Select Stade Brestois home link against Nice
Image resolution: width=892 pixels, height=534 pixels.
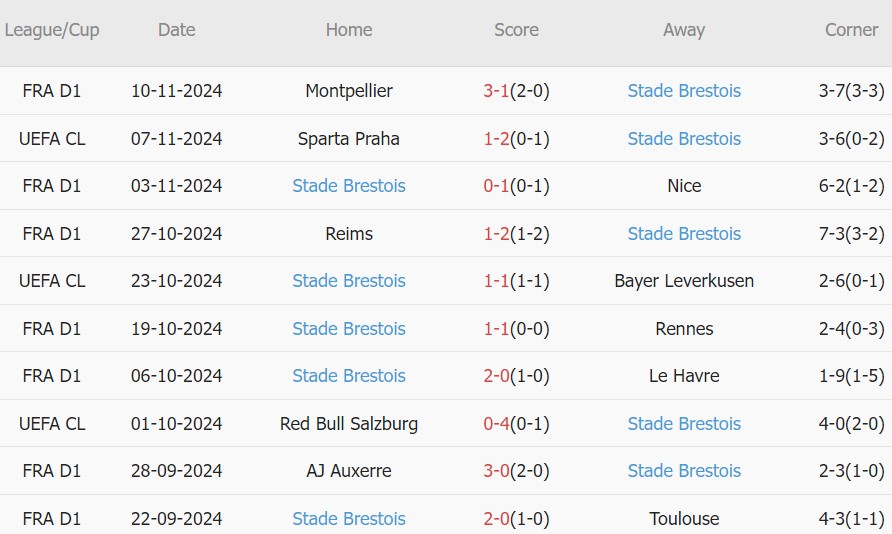tap(349, 186)
